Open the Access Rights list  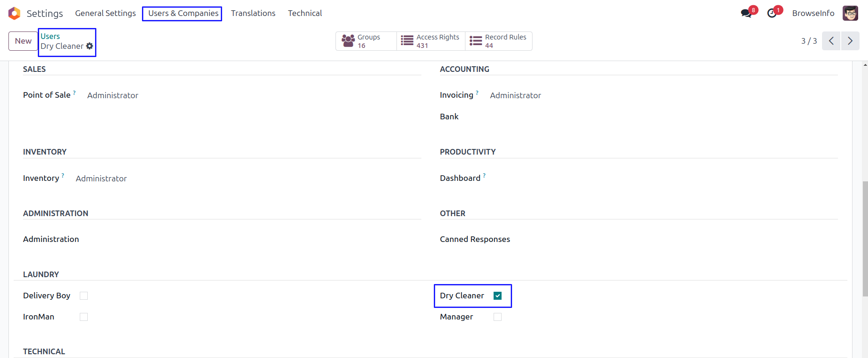(431, 41)
